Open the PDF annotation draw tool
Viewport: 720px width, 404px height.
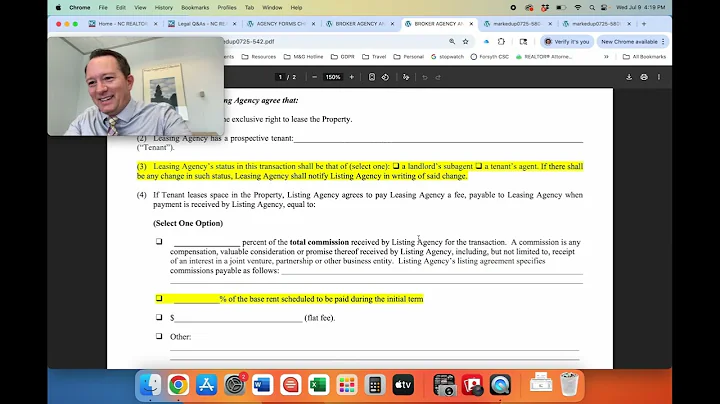click(x=406, y=77)
